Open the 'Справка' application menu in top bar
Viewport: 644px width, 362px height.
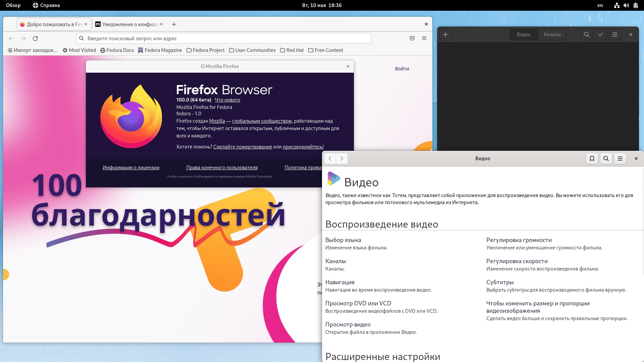point(46,5)
